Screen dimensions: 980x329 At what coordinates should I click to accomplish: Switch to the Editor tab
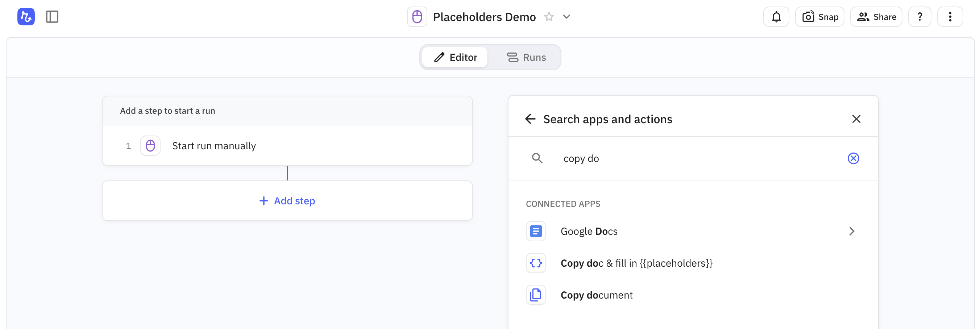coord(455,58)
